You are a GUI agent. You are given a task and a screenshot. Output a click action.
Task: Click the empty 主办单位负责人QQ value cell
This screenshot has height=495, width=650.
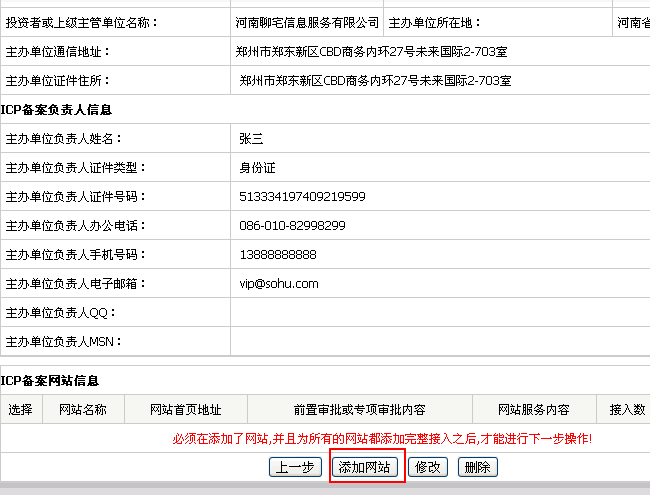pos(440,313)
